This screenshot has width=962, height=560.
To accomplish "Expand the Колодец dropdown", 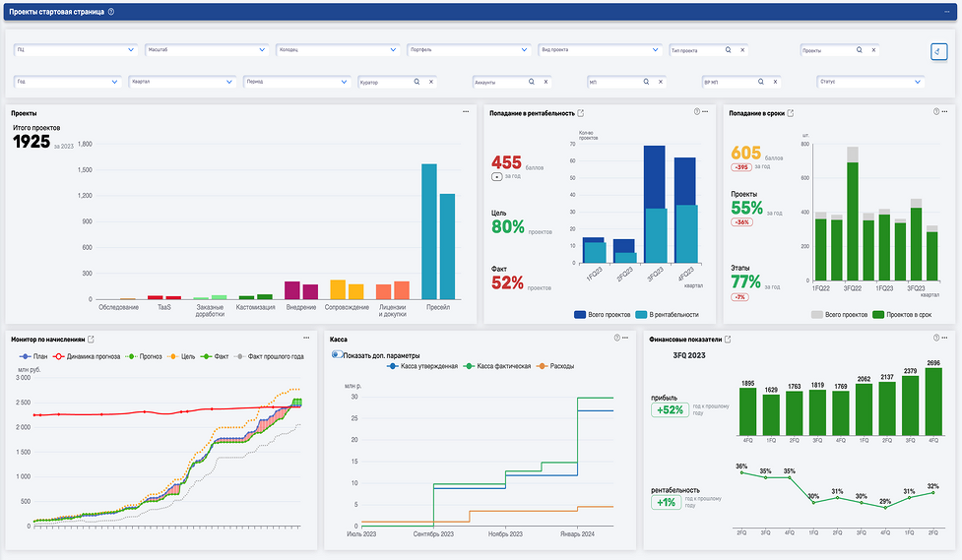I will click(338, 49).
